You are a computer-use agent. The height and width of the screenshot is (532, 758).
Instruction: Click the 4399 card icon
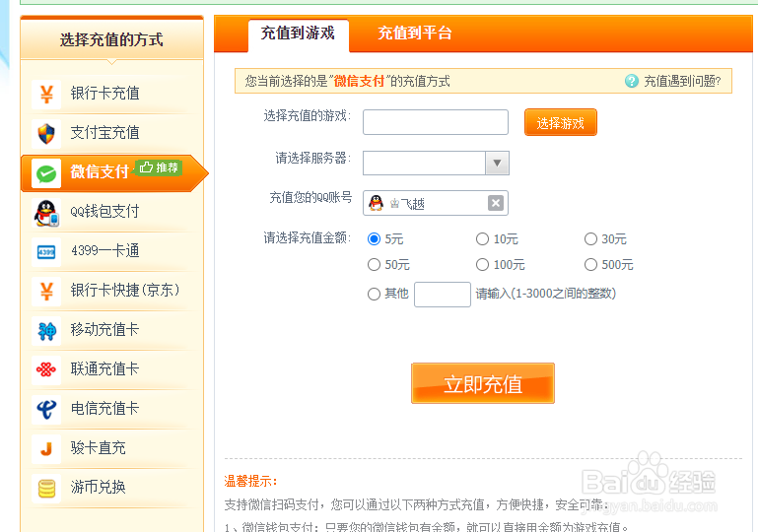46,252
